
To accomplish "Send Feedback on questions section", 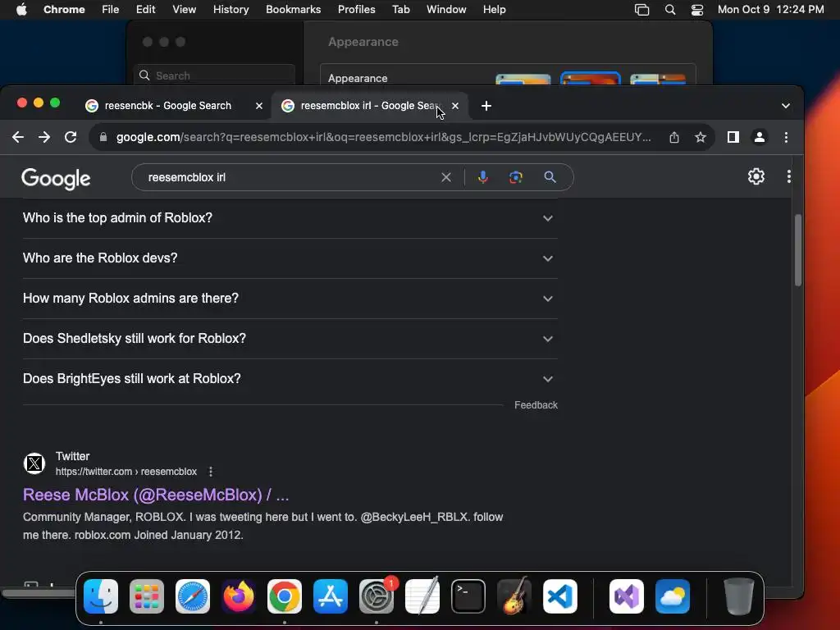I will point(536,405).
